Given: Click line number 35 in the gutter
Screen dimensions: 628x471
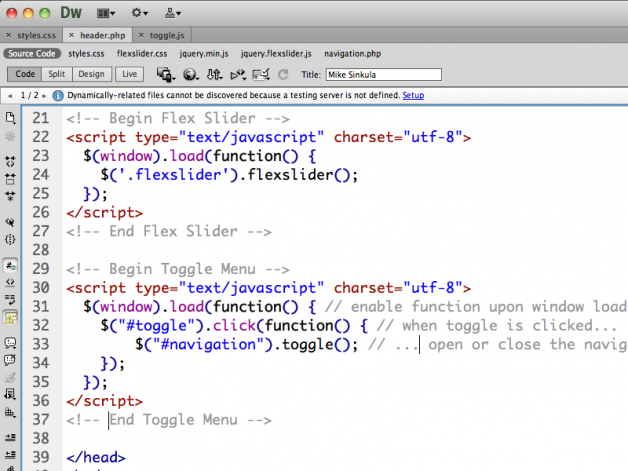Looking at the screenshot, I should point(41,382).
